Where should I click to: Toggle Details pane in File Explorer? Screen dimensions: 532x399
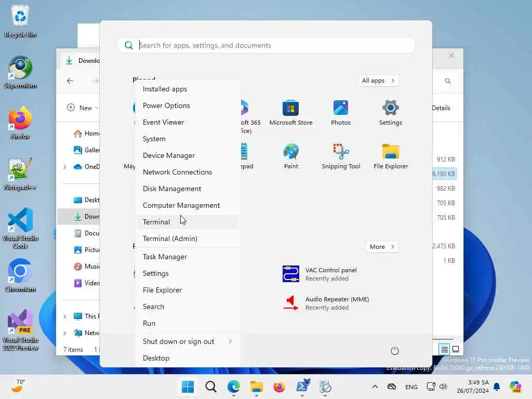click(441, 108)
